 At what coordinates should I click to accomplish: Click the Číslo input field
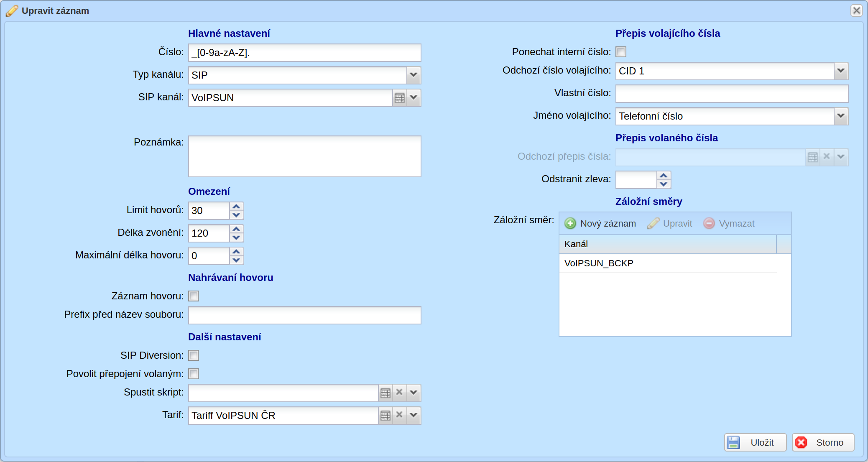click(304, 53)
